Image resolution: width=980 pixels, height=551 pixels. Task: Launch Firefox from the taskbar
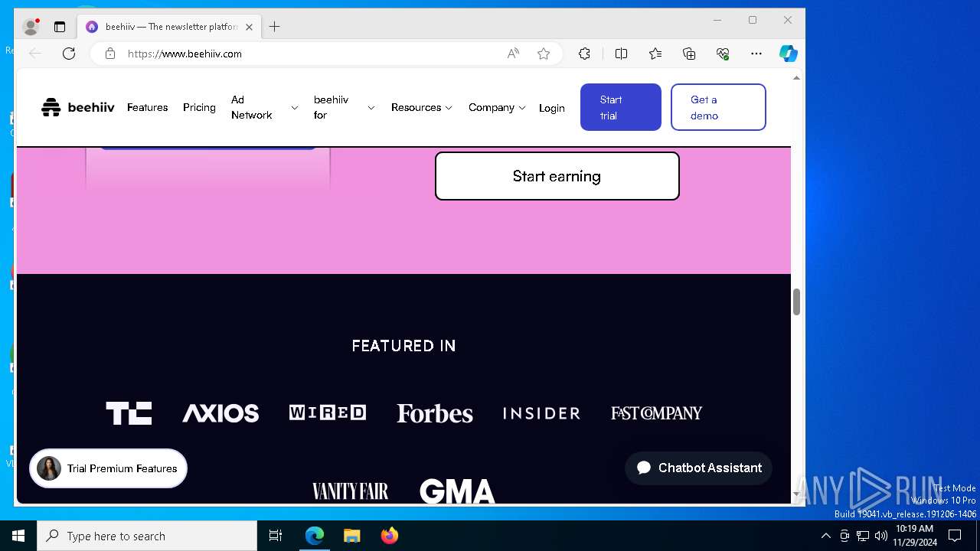[389, 536]
